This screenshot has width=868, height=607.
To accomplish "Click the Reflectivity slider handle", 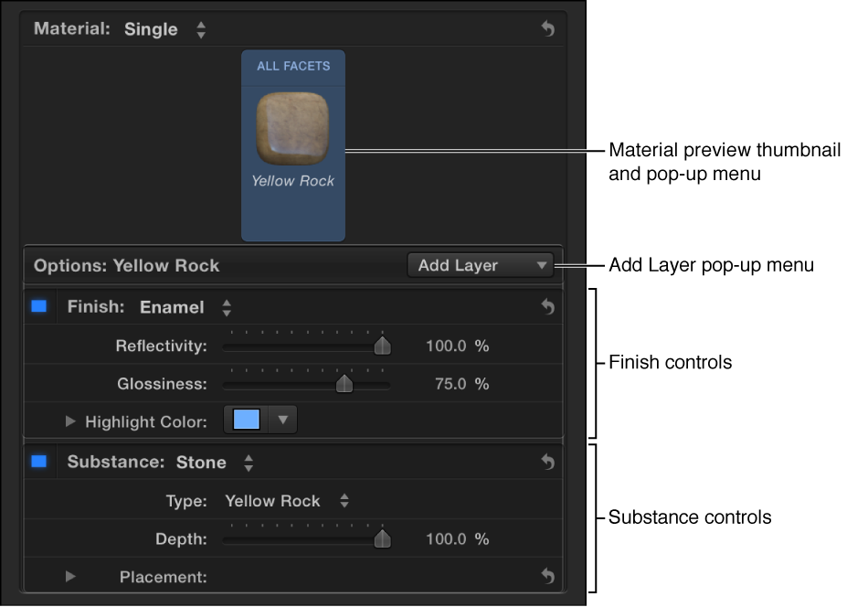I will (x=382, y=346).
